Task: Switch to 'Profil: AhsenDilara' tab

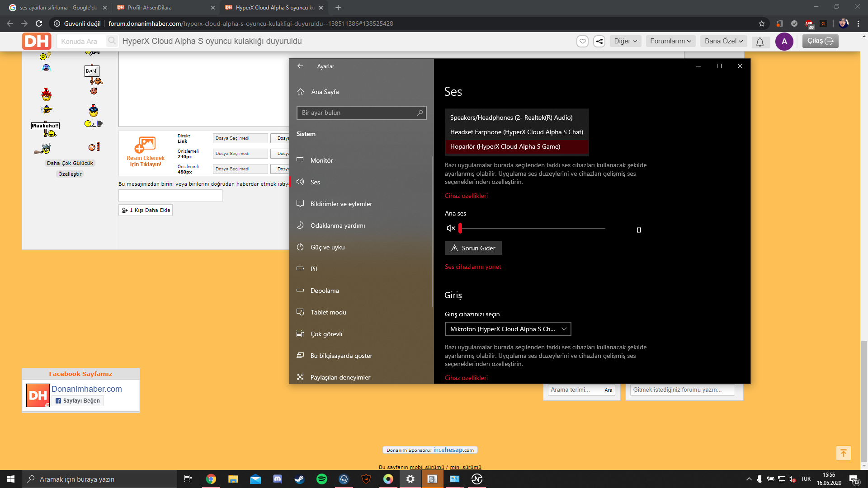Action: click(166, 8)
